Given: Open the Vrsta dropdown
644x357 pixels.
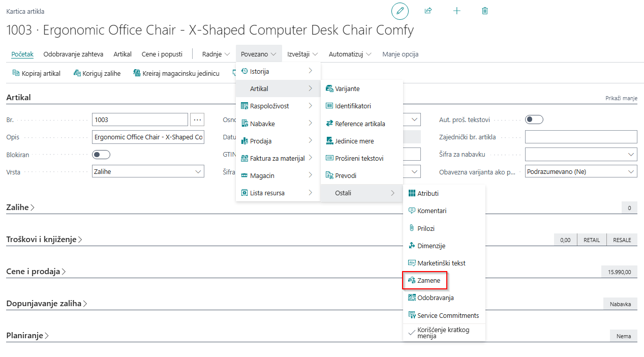Looking at the screenshot, I should tap(148, 172).
